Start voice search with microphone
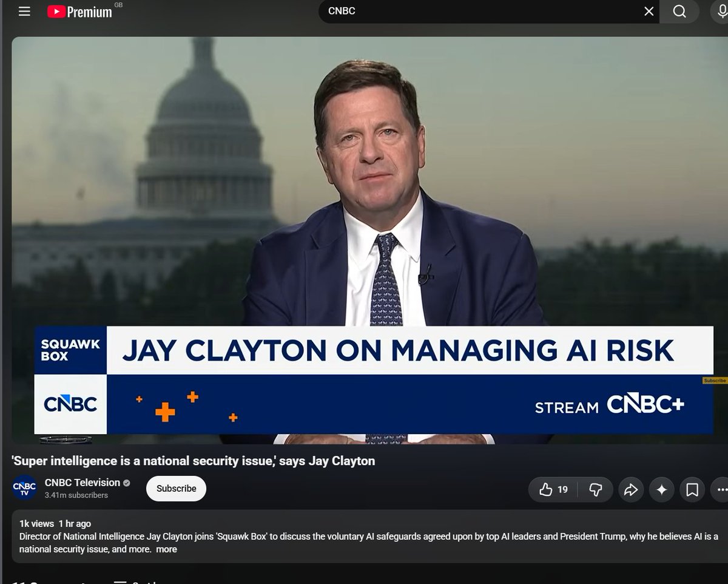 click(x=720, y=12)
